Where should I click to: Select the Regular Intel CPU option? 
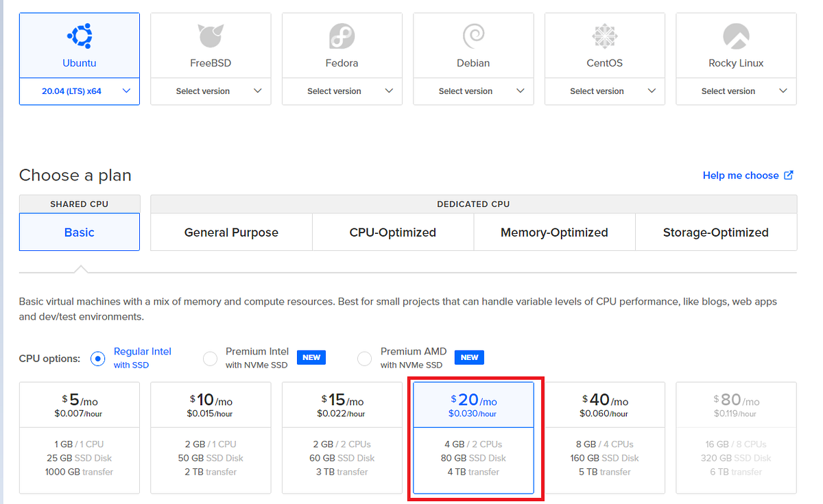(97, 358)
